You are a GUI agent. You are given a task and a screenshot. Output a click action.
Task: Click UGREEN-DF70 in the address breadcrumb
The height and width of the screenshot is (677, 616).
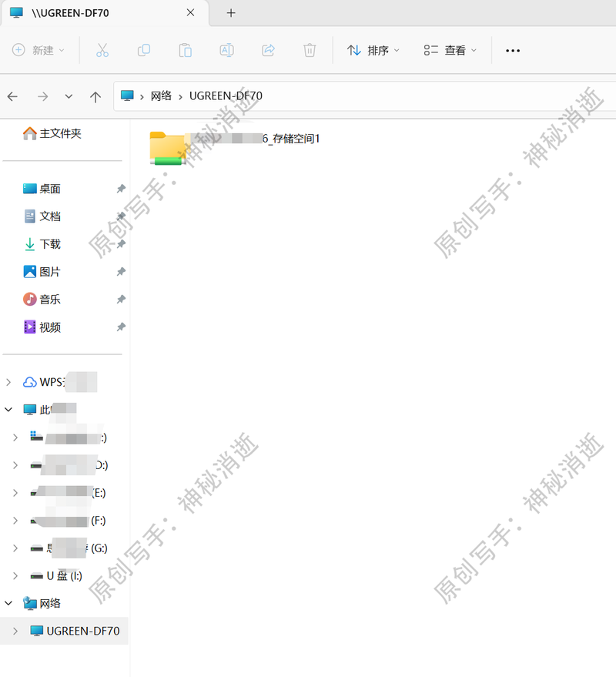tap(226, 96)
